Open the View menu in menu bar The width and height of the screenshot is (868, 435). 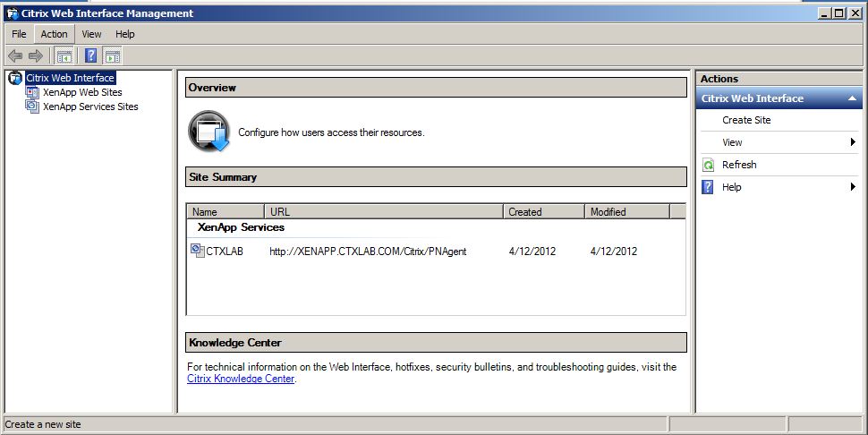coord(91,34)
